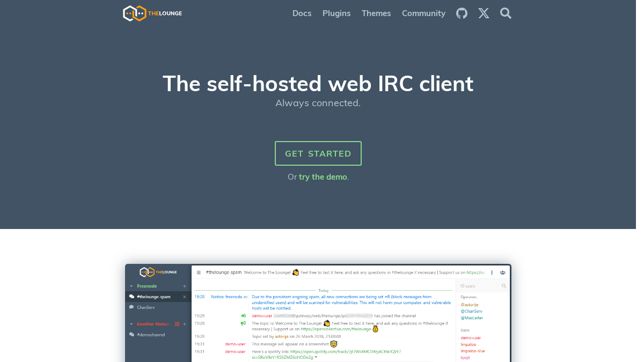This screenshot has height=362, width=644.
Task: Click The Lounge logo in the site header
Action: pyautogui.click(x=152, y=13)
